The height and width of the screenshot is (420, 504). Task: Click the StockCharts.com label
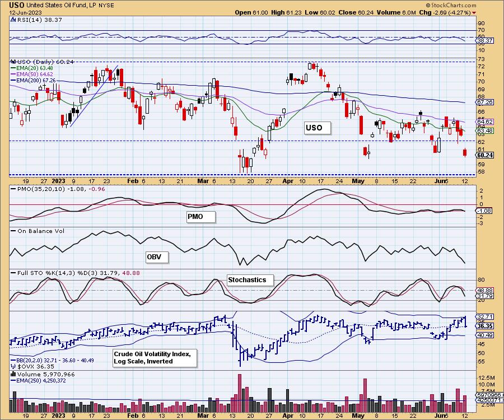tap(451, 5)
